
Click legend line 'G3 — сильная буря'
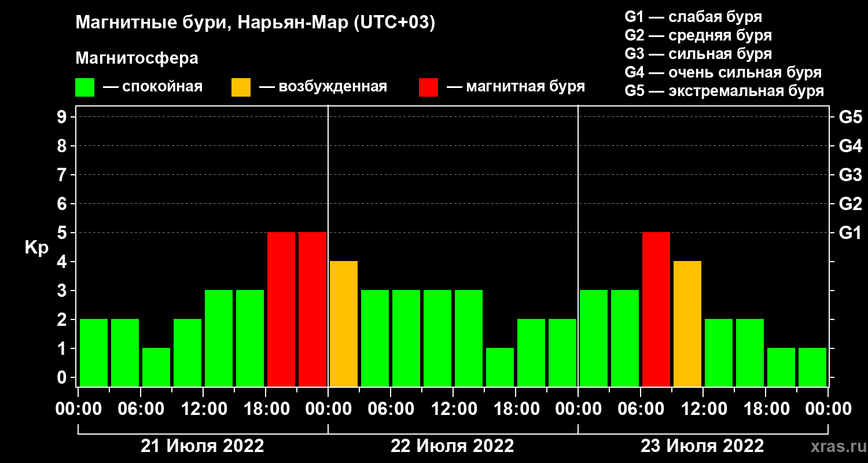click(x=698, y=54)
